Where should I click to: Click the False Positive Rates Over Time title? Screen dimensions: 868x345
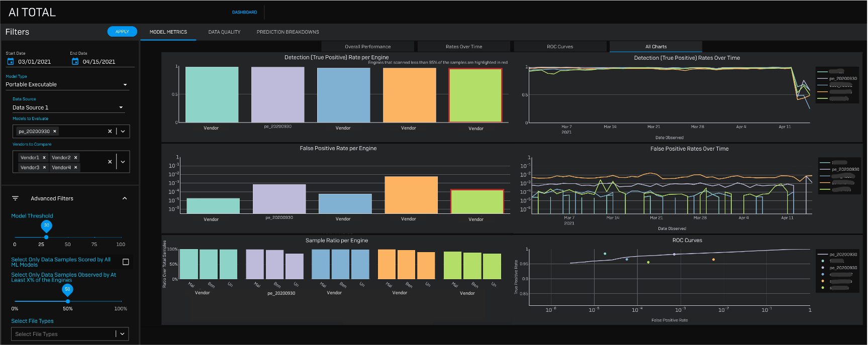coord(690,149)
